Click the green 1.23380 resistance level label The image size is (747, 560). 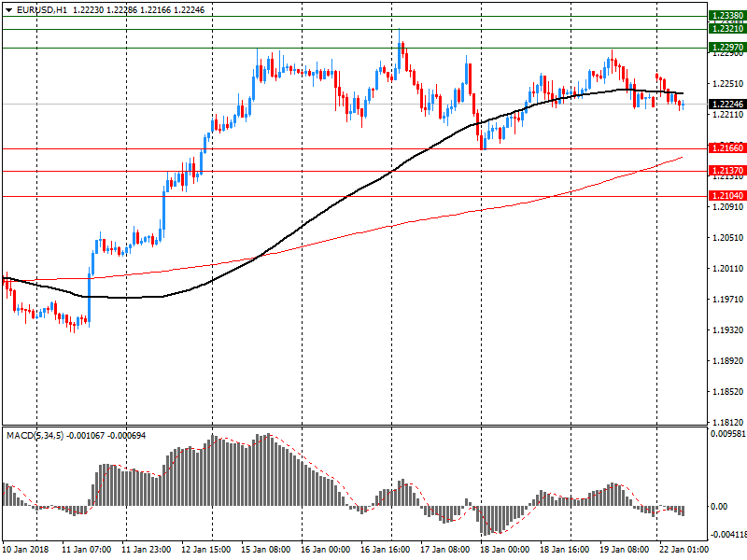[727, 16]
